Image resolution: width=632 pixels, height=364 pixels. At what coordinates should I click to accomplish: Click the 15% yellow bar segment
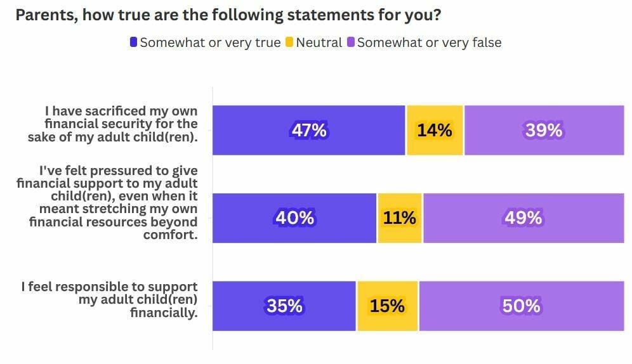[x=387, y=306]
